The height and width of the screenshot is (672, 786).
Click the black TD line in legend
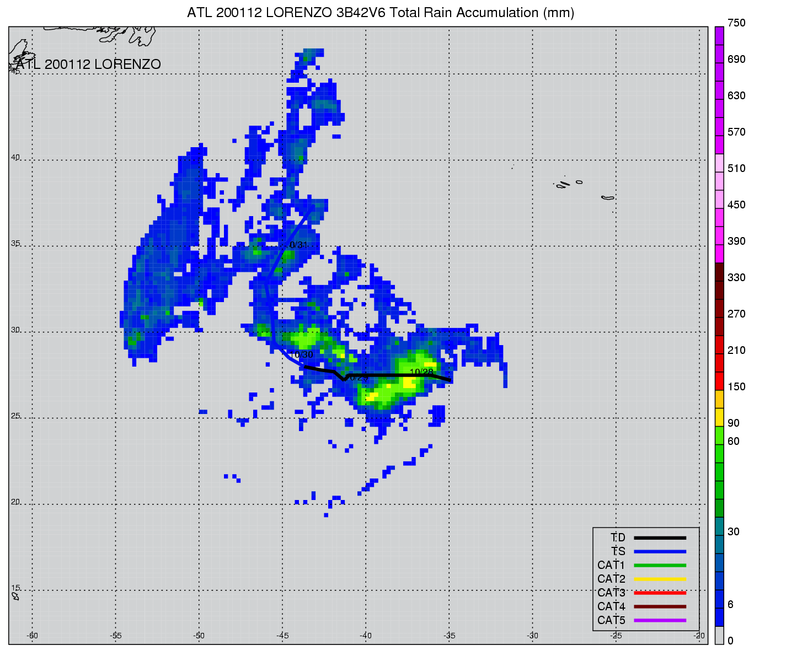tap(660, 537)
